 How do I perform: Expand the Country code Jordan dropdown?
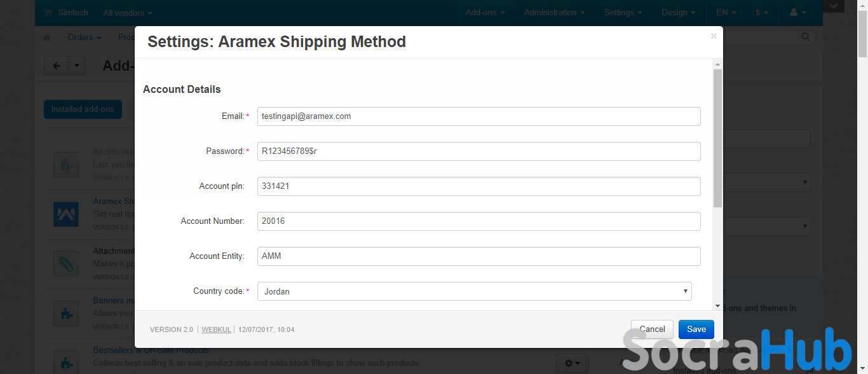click(x=474, y=291)
